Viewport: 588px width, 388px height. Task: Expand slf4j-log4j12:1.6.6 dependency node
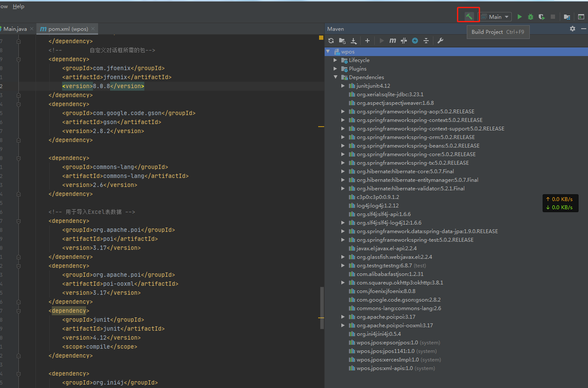[x=343, y=223]
